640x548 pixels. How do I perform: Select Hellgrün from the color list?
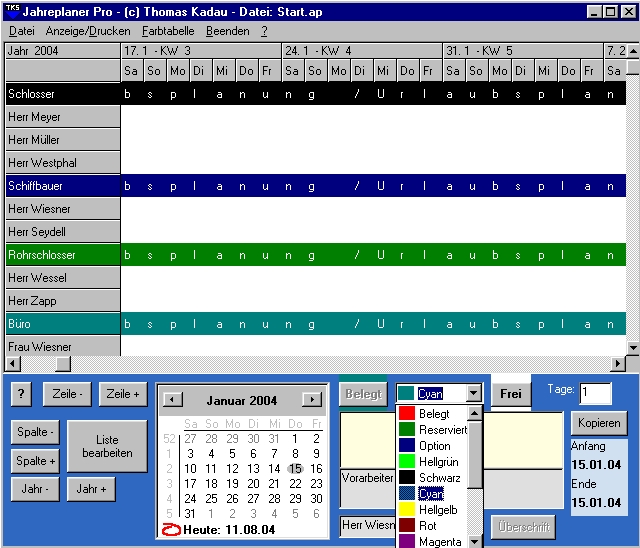pyautogui.click(x=440, y=461)
